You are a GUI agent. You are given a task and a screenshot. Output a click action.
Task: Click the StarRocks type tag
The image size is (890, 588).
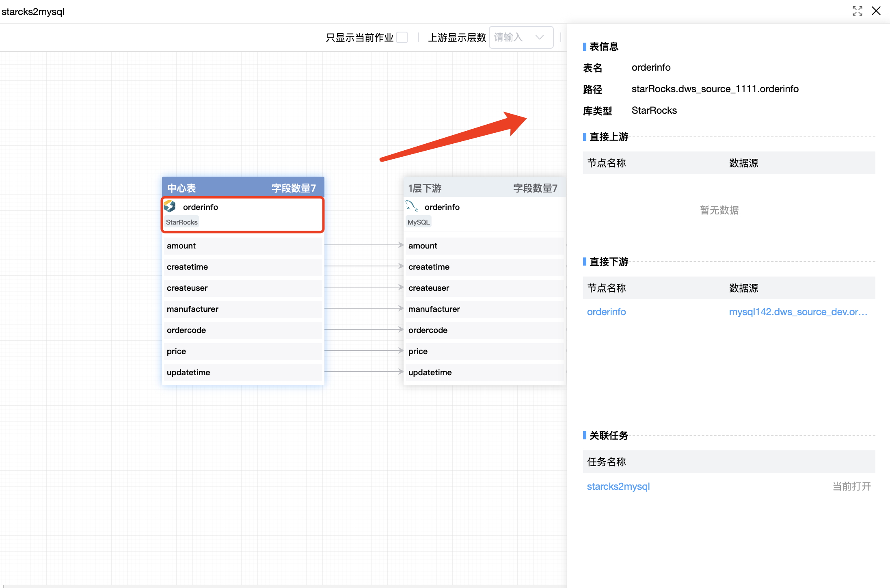(181, 222)
